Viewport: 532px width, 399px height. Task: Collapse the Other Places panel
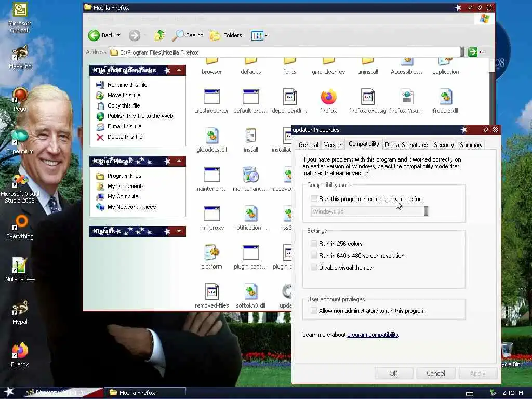click(x=179, y=161)
